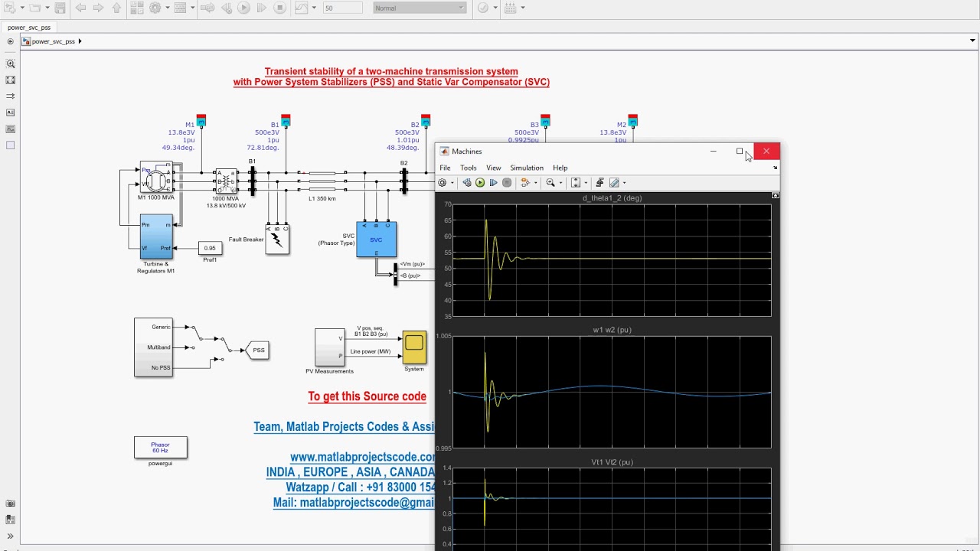Run simulation from Machines scope toolbar

480,182
